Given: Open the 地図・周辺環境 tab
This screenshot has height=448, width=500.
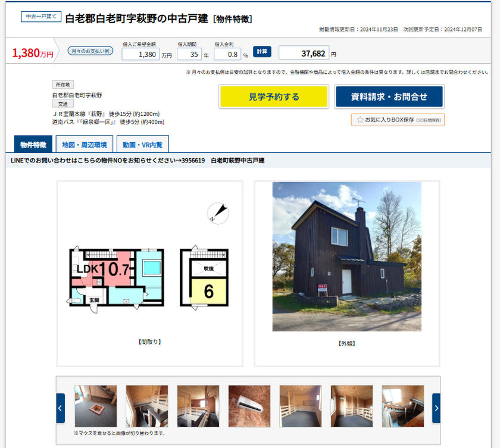Looking at the screenshot, I should click(x=84, y=144).
